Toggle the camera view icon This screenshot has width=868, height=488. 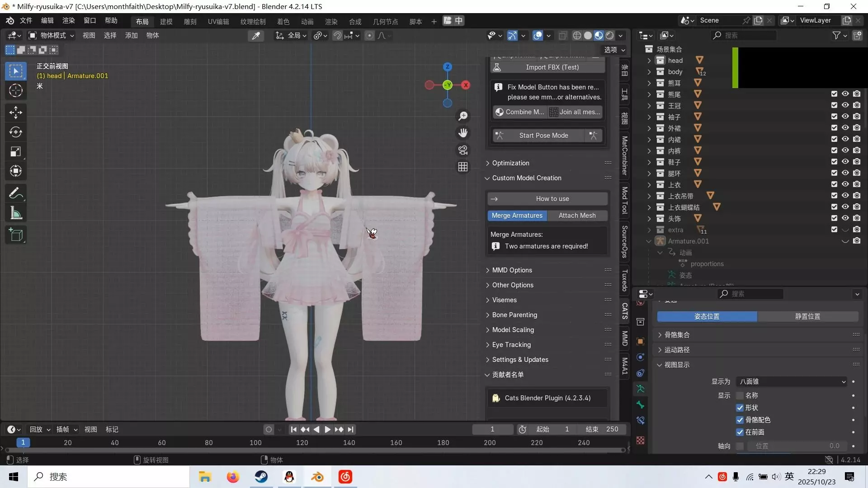[463, 150]
